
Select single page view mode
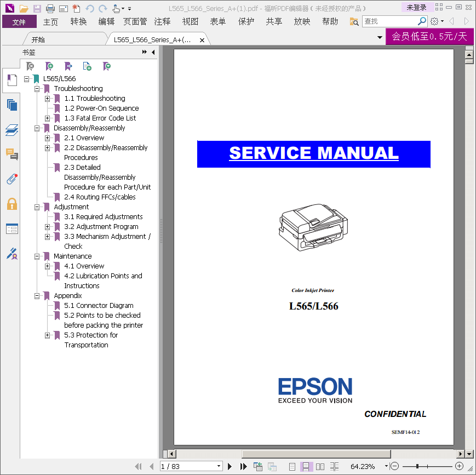pos(292,466)
